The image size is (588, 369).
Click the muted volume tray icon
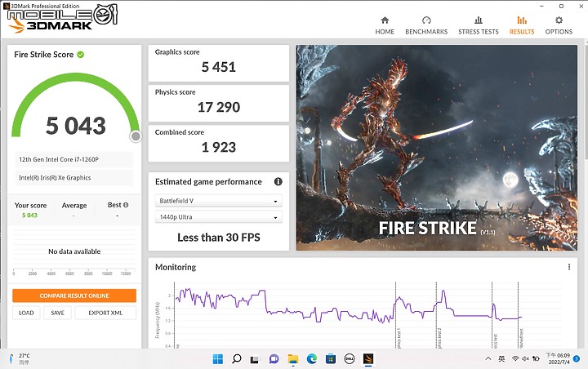pyautogui.click(x=525, y=358)
